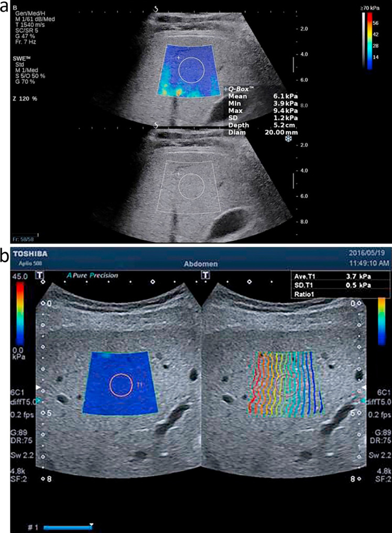The width and height of the screenshot is (392, 533).
Task: Click the center T marker icon
Action: (x=205, y=275)
